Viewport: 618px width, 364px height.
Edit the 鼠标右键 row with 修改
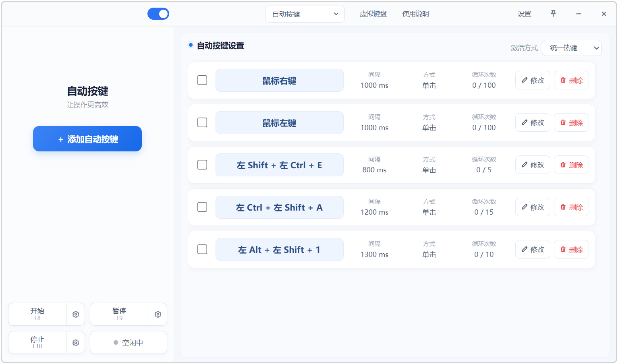click(x=533, y=81)
